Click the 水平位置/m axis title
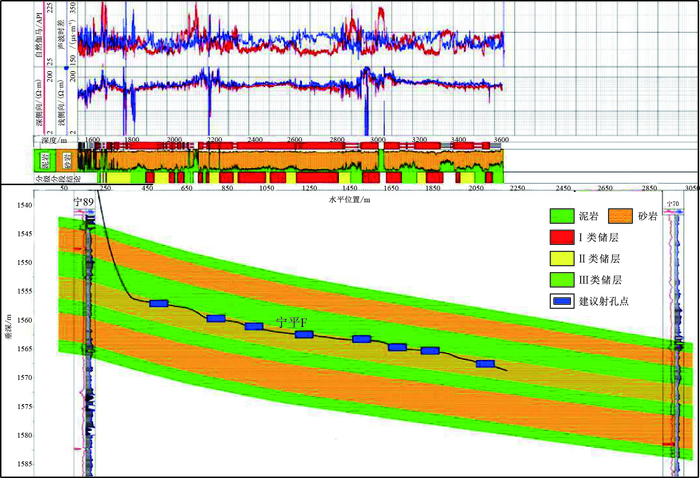The height and width of the screenshot is (478, 700). point(349,197)
